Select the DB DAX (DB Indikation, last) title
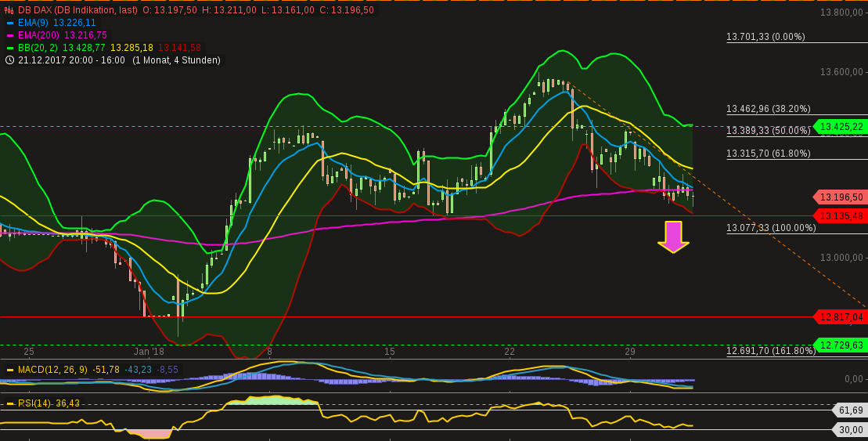This screenshot has width=868, height=441. pos(77,10)
